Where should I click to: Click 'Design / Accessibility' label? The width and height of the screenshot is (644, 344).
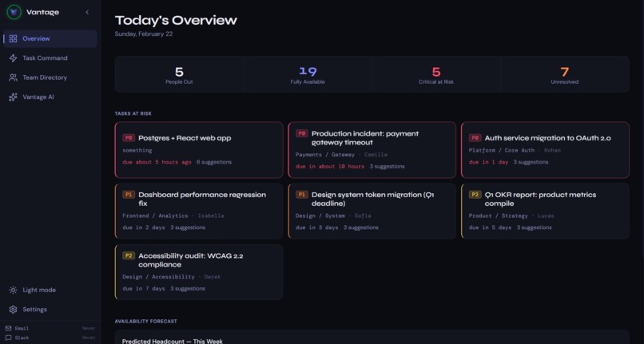(x=158, y=277)
